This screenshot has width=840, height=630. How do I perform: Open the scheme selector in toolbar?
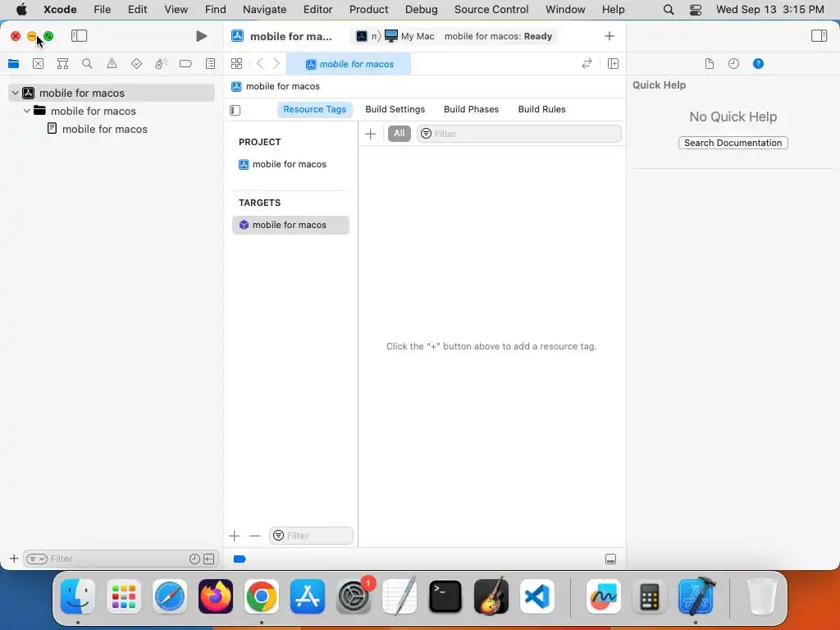click(x=368, y=36)
